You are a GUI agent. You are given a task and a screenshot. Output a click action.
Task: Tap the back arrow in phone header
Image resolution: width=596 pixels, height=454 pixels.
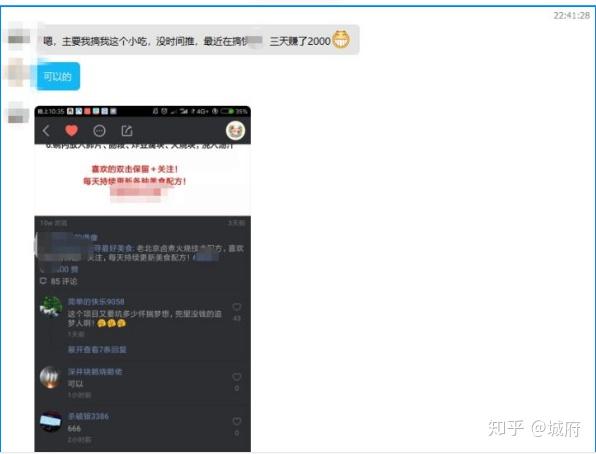click(x=46, y=131)
